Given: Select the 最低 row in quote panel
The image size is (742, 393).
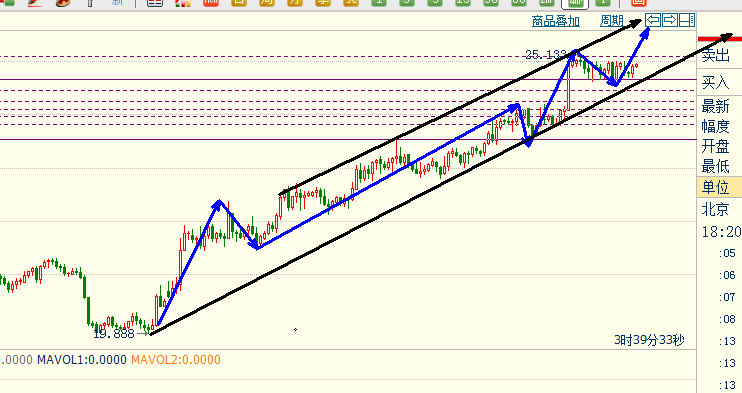Looking at the screenshot, I should [x=720, y=167].
